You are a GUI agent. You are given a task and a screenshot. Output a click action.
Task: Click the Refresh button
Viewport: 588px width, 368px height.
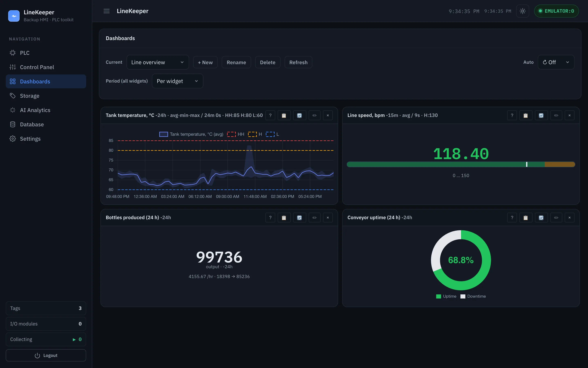[298, 62]
